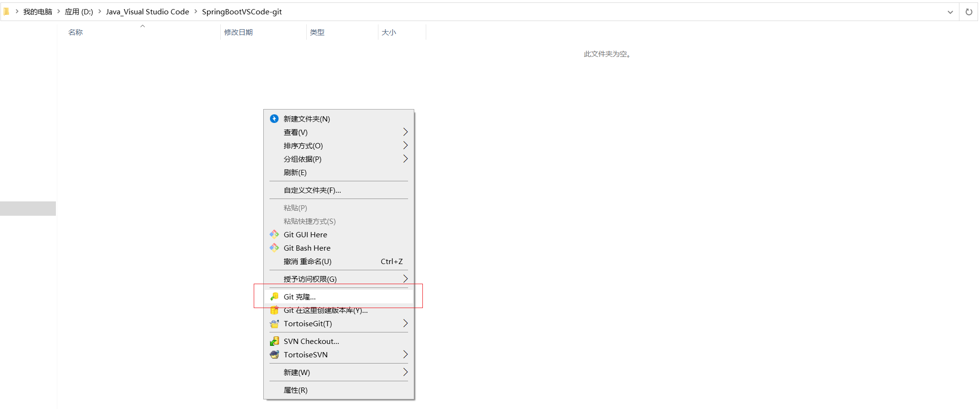
Task: Select 撤消 重命名(U) menu entry
Action: point(339,261)
